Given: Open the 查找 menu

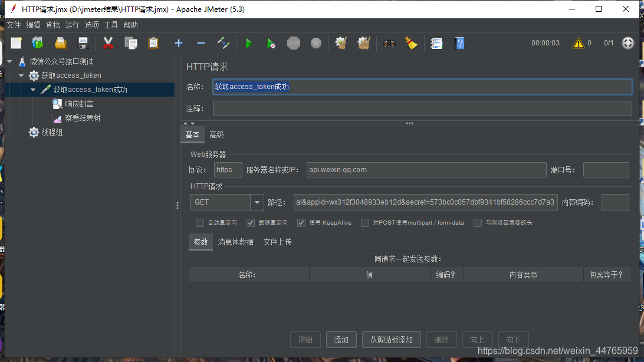Looking at the screenshot, I should pos(52,25).
